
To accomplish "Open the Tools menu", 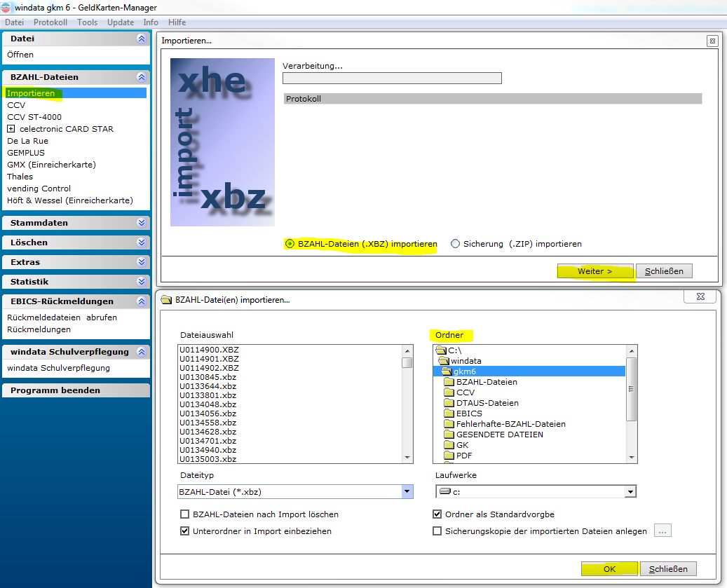I will click(87, 22).
